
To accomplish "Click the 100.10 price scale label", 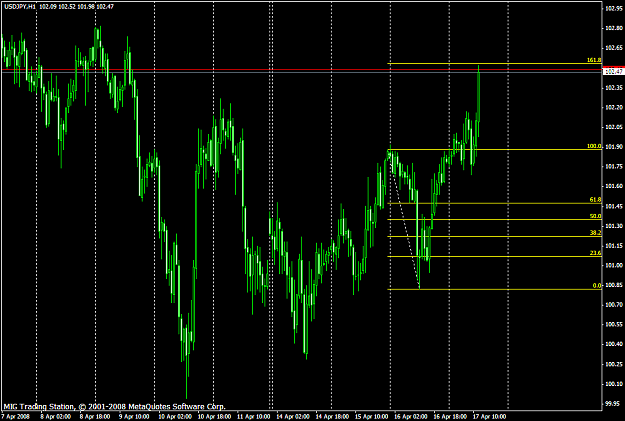I will point(614,384).
